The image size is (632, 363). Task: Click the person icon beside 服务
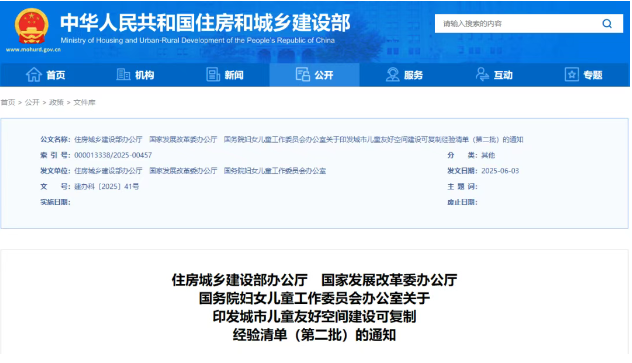392,75
